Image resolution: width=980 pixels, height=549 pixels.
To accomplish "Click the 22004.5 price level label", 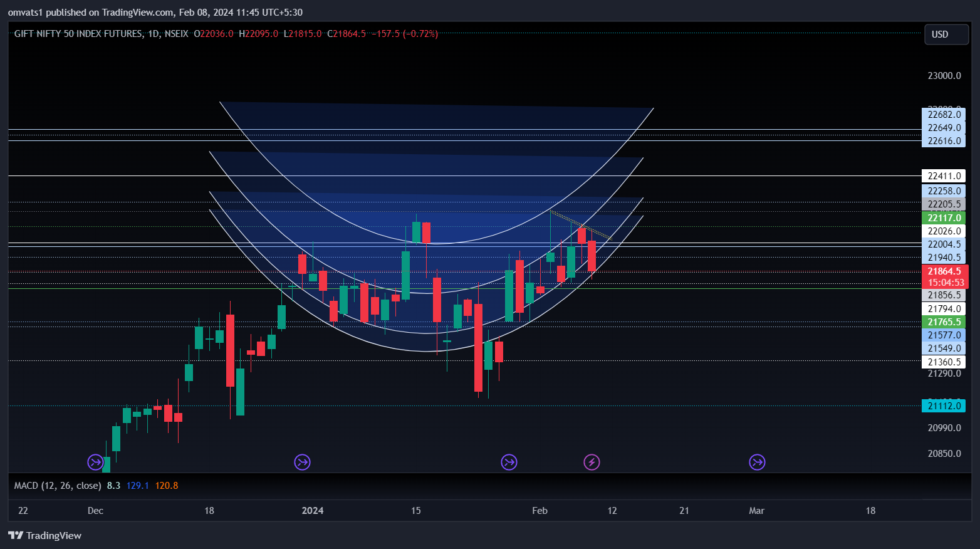I will tap(944, 244).
